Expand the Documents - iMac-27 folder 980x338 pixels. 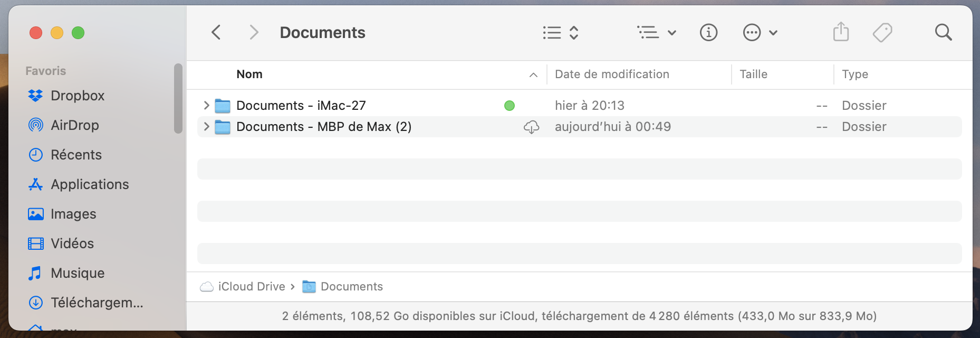click(206, 106)
